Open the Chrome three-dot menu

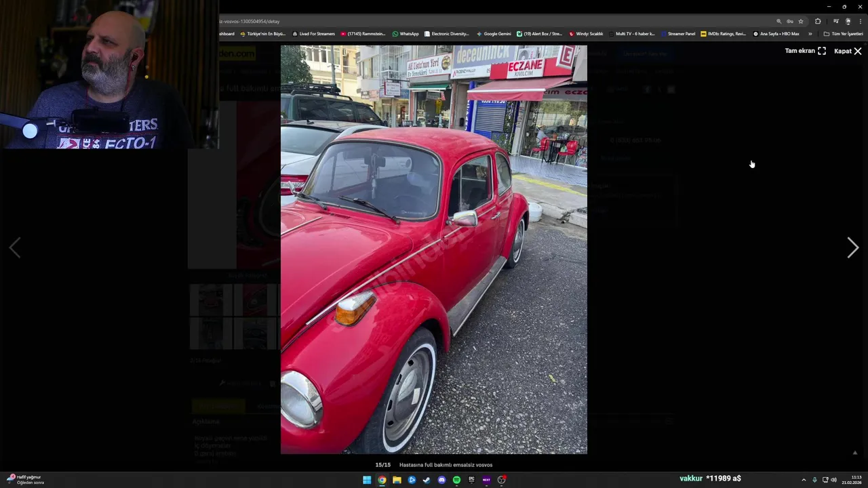860,21
